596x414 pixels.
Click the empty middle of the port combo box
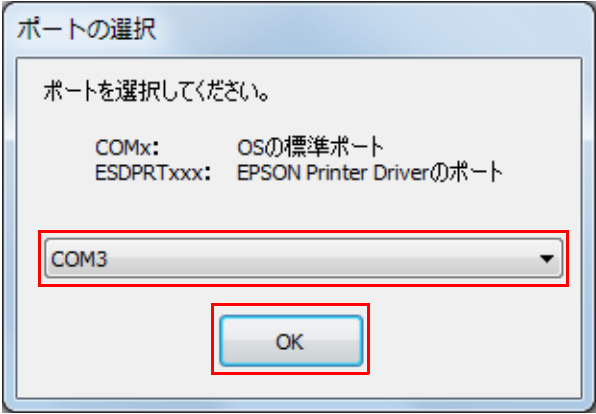tap(323, 259)
